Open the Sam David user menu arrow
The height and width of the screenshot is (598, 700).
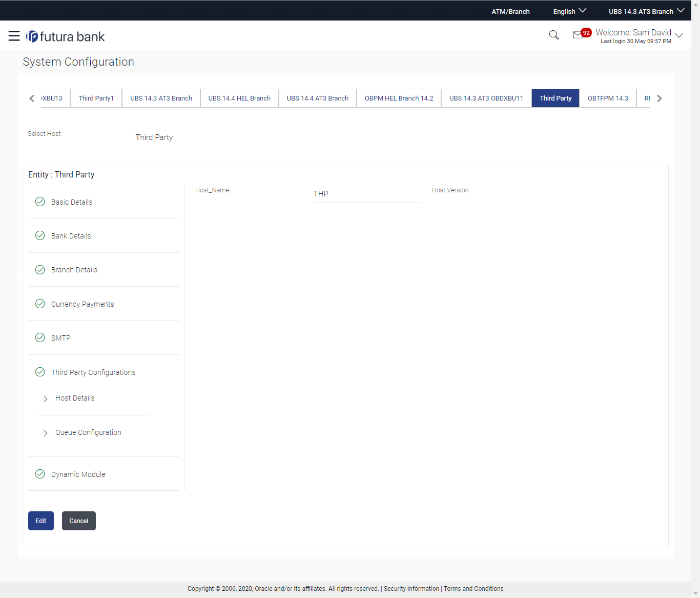point(679,35)
